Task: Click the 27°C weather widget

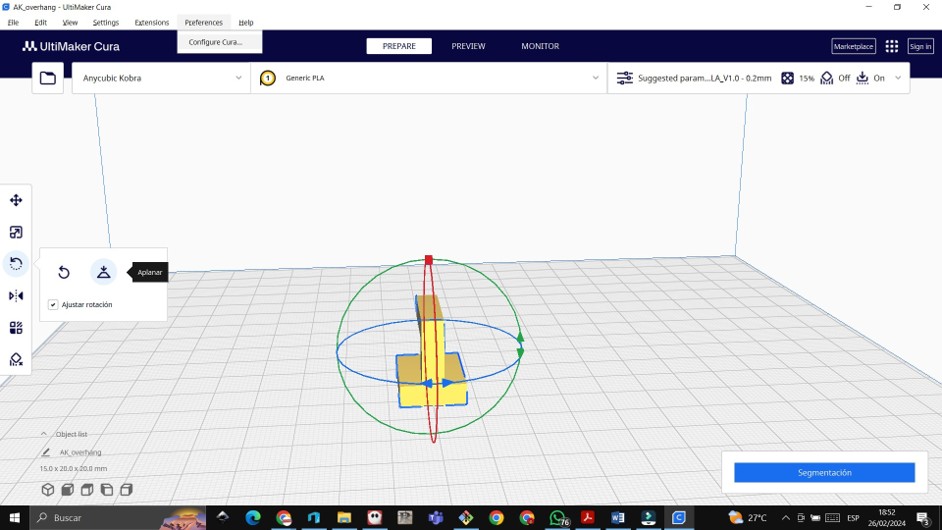Action: (747, 517)
